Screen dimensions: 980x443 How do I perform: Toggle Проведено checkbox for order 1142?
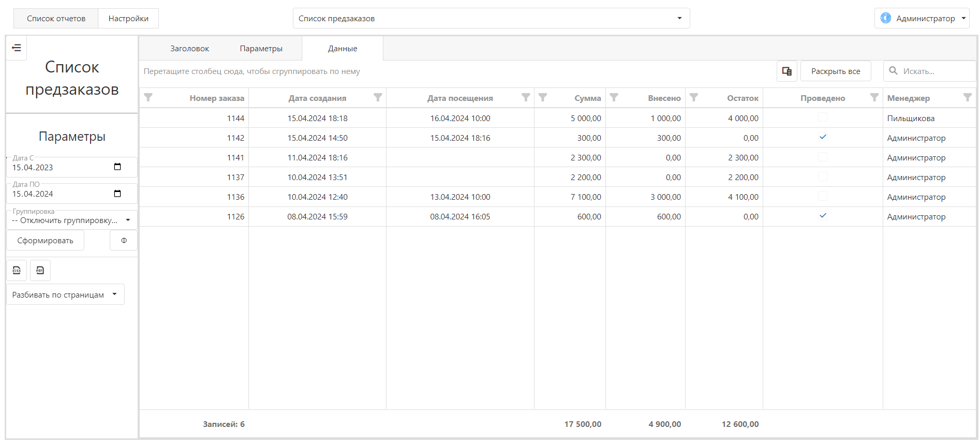pyautogui.click(x=823, y=137)
